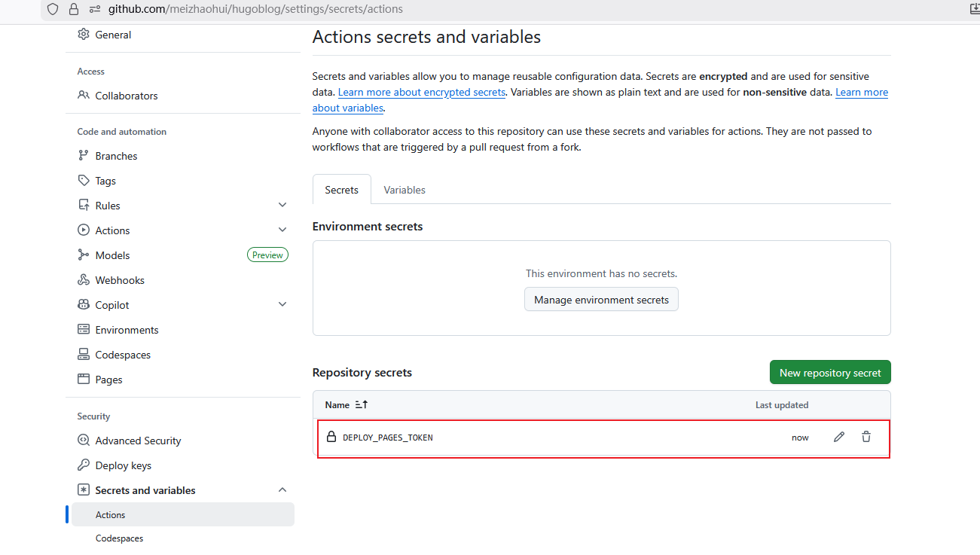The height and width of the screenshot is (555, 980).
Task: Click the Tags icon in sidebar
Action: [84, 181]
